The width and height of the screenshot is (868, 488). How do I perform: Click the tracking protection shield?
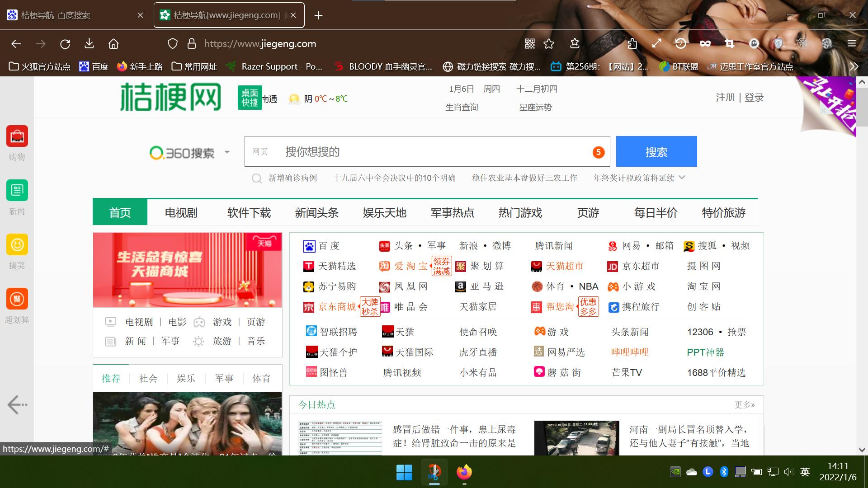tap(172, 43)
